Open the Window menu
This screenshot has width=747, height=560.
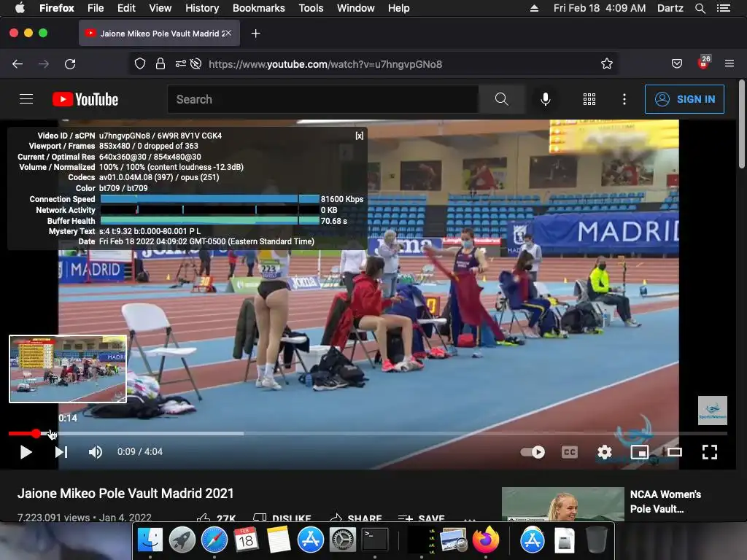click(x=356, y=8)
